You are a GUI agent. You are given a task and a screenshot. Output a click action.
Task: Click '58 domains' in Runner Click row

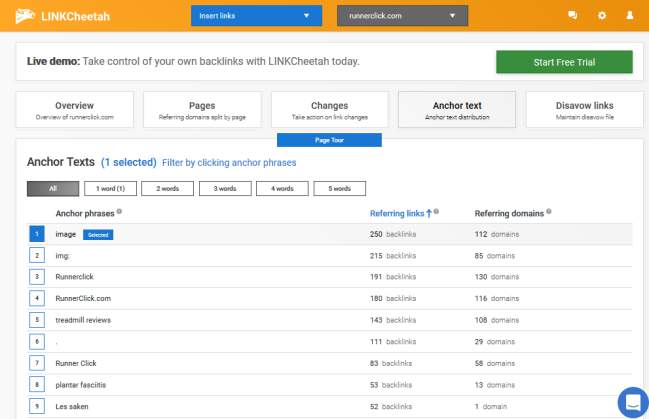point(495,363)
